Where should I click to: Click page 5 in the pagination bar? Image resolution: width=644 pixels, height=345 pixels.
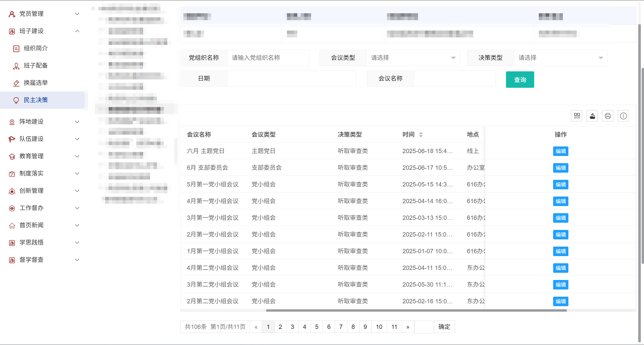click(x=317, y=327)
